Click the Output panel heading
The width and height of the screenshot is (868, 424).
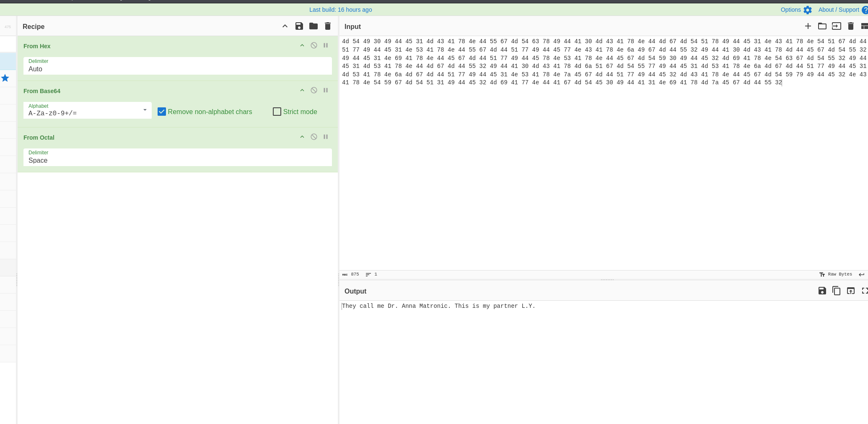click(355, 291)
